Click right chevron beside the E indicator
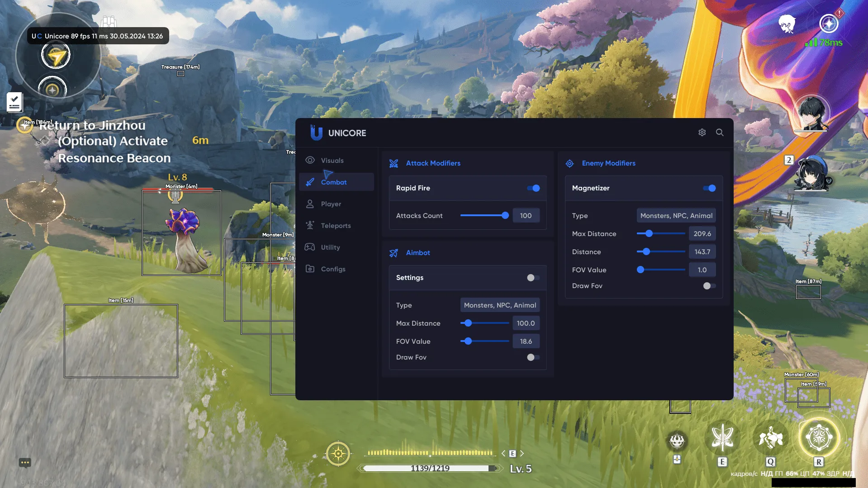Screen dimensions: 868x488 tap(522, 453)
